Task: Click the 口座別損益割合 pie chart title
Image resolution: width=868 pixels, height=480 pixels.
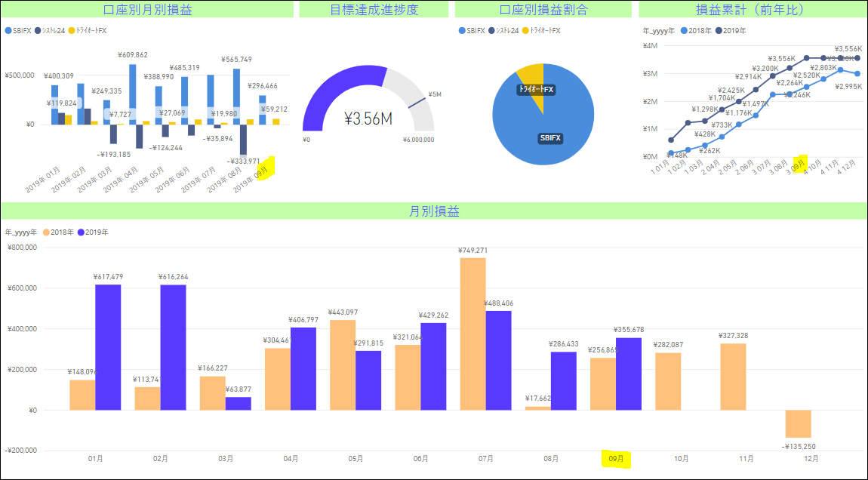Action: pos(543,9)
